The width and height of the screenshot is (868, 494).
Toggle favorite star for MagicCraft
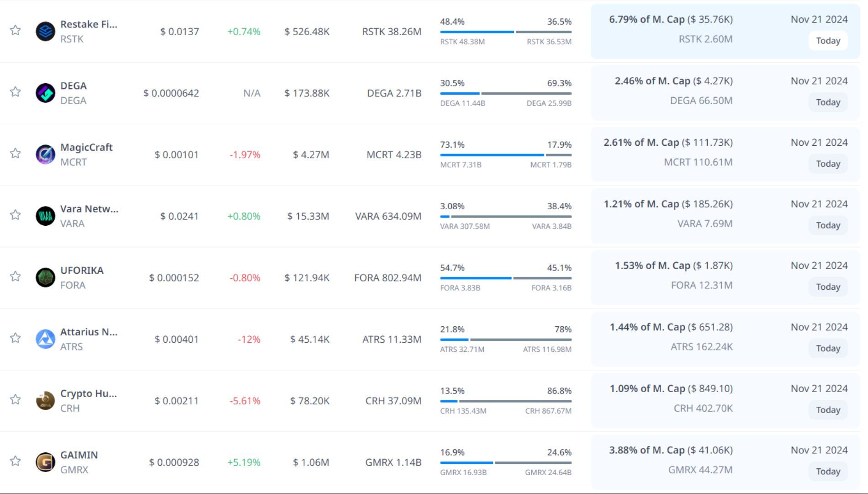(x=16, y=154)
